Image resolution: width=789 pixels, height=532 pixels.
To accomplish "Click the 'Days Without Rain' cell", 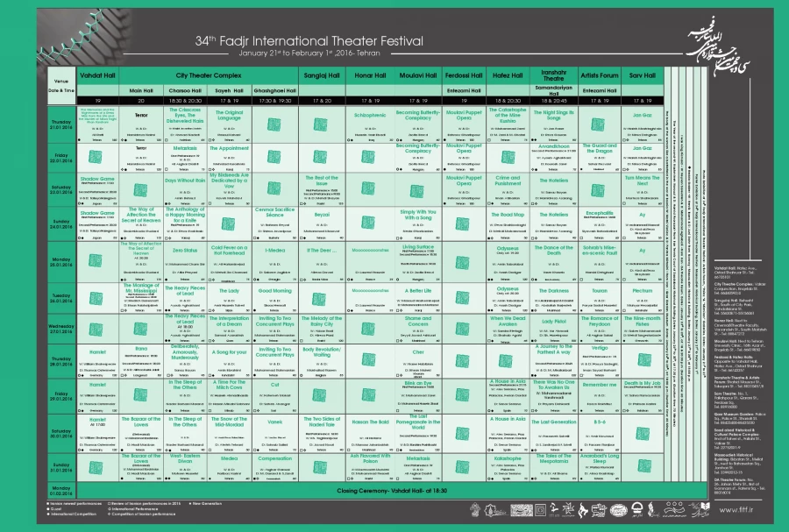I will coord(185,189).
